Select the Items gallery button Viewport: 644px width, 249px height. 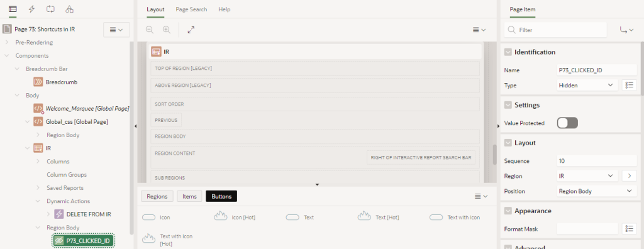click(x=189, y=196)
